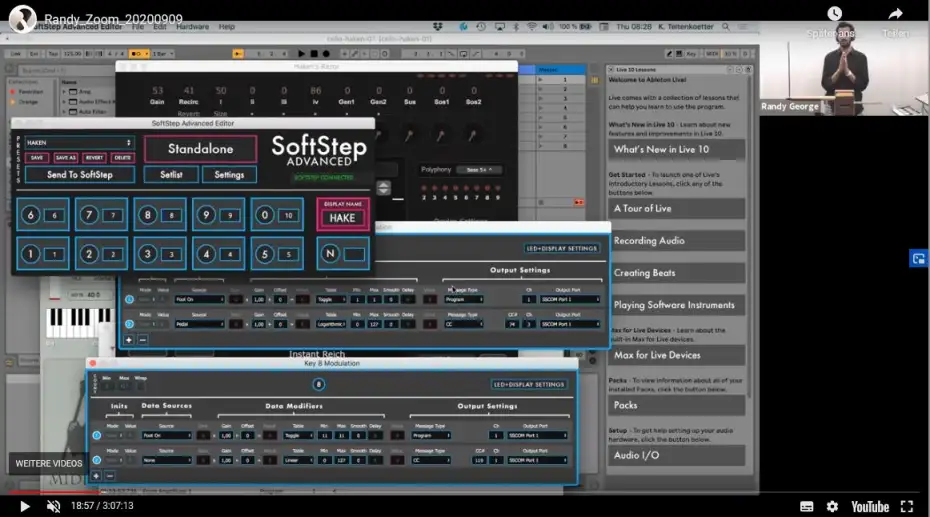930x517 pixels.
Task: Enter YouTube fullscreen mode
Action: (x=907, y=506)
